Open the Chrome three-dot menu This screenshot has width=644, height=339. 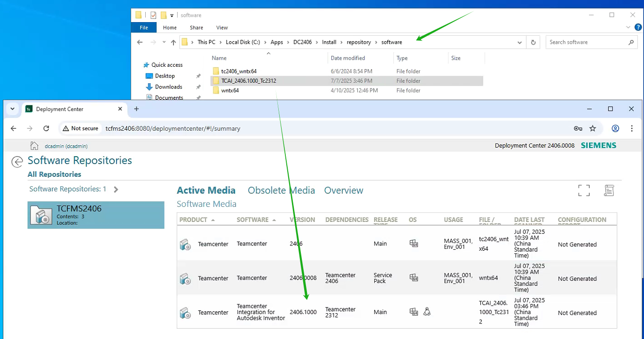(x=632, y=128)
